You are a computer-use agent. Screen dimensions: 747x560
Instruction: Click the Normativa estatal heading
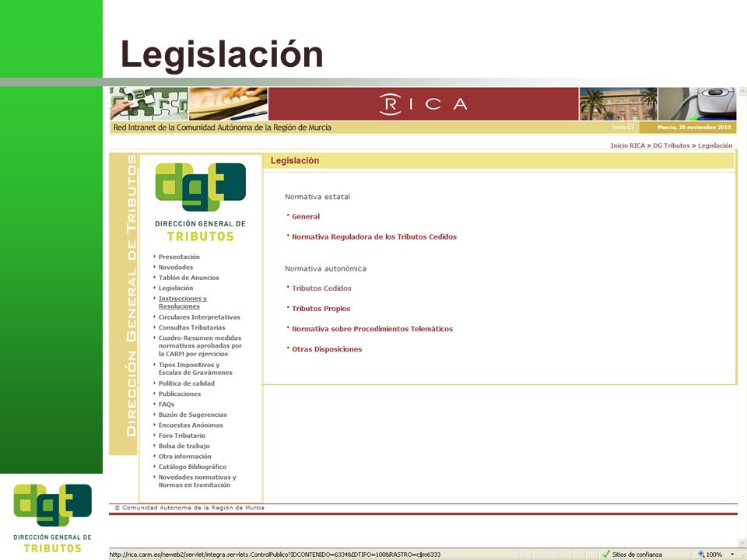click(317, 197)
